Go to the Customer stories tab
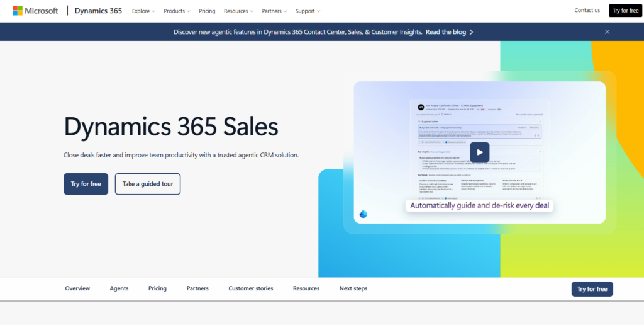644x325 pixels. point(250,289)
